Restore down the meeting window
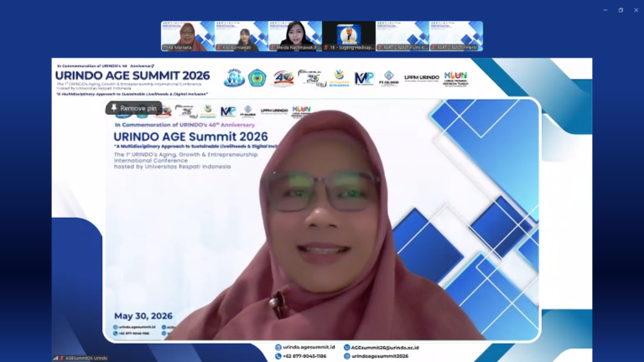 coord(621,10)
